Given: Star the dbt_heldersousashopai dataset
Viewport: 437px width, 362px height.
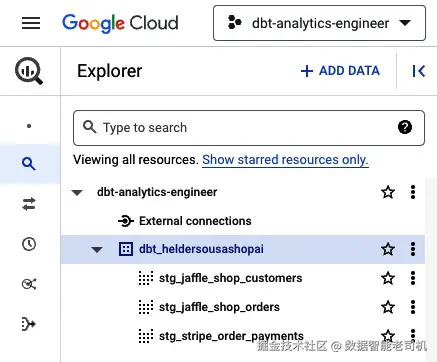Looking at the screenshot, I should click(388, 249).
